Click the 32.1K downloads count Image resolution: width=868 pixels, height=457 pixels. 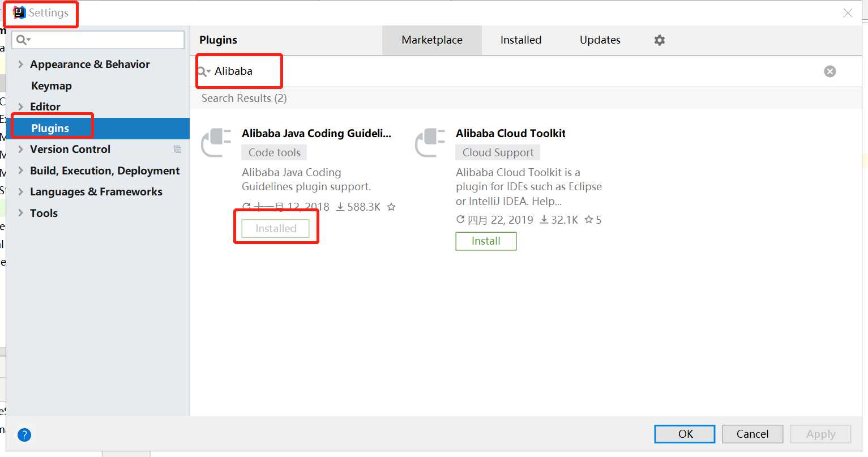[x=559, y=220]
